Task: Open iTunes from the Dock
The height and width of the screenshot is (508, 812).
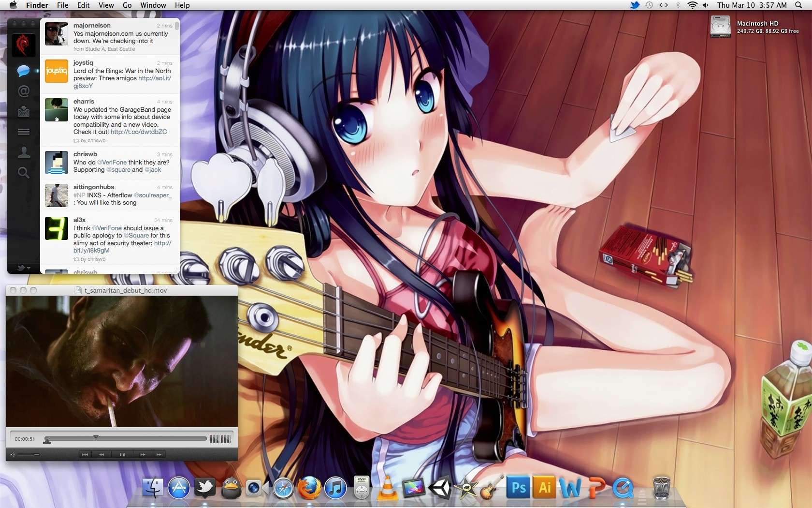Action: (x=335, y=488)
